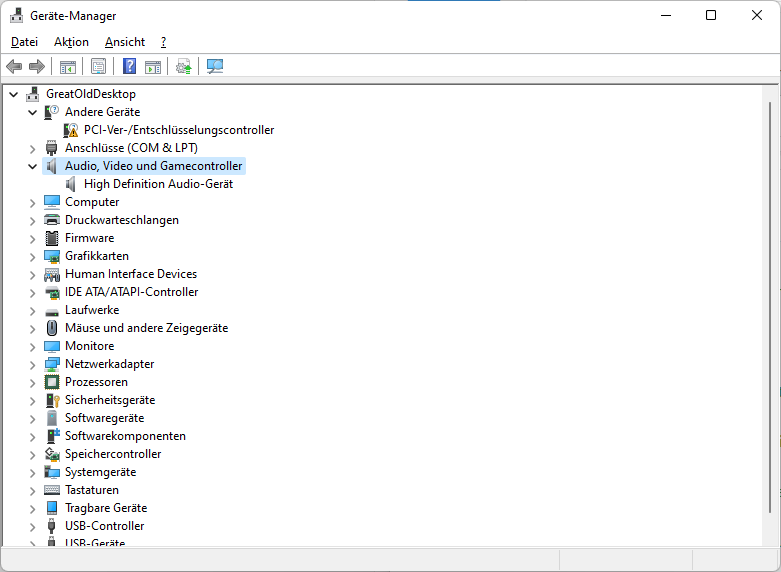Select the Firmware label
781x572 pixels.
(x=90, y=238)
